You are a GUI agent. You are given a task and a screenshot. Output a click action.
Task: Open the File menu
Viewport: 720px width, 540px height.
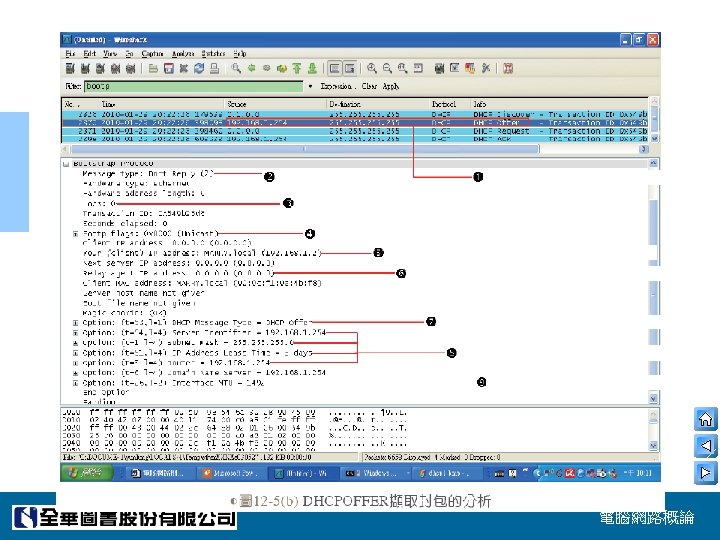70,54
